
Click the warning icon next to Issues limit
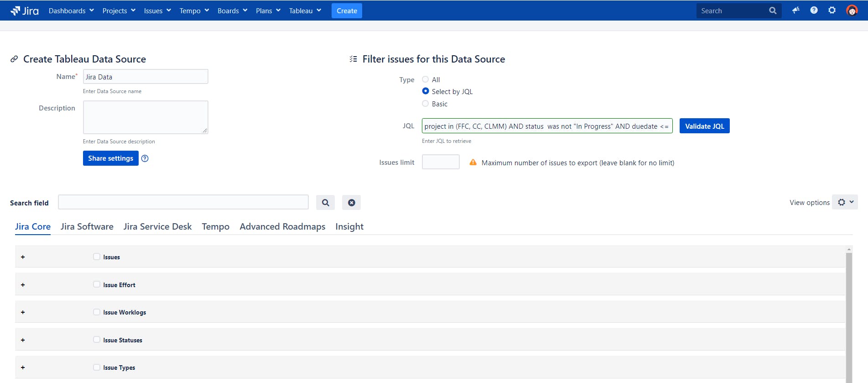[x=473, y=162]
